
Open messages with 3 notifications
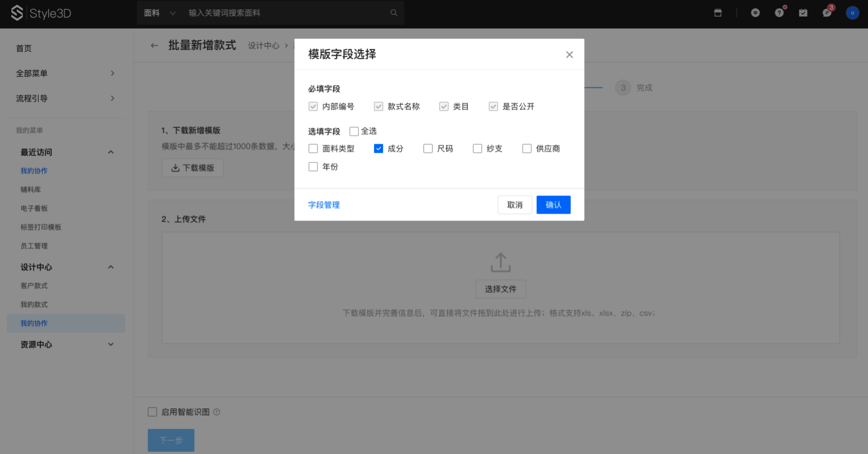pyautogui.click(x=827, y=13)
